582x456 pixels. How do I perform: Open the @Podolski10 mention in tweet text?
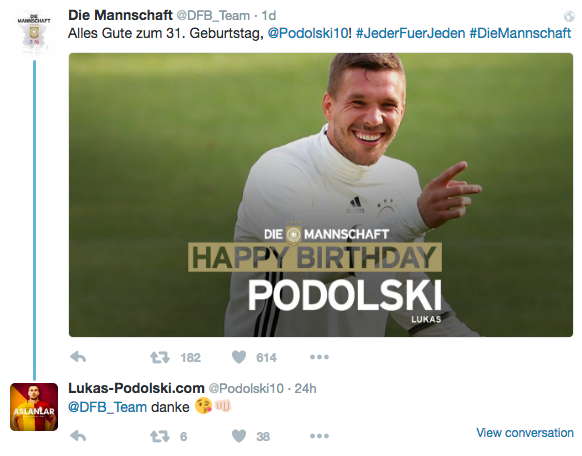click(308, 33)
